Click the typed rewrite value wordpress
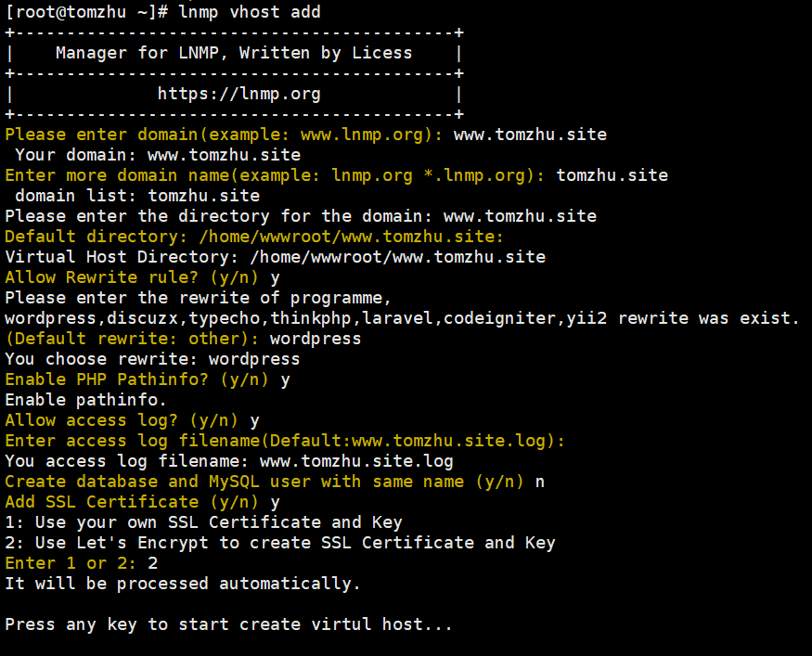Screen dimensions: 812x656 pyautogui.click(x=316, y=339)
